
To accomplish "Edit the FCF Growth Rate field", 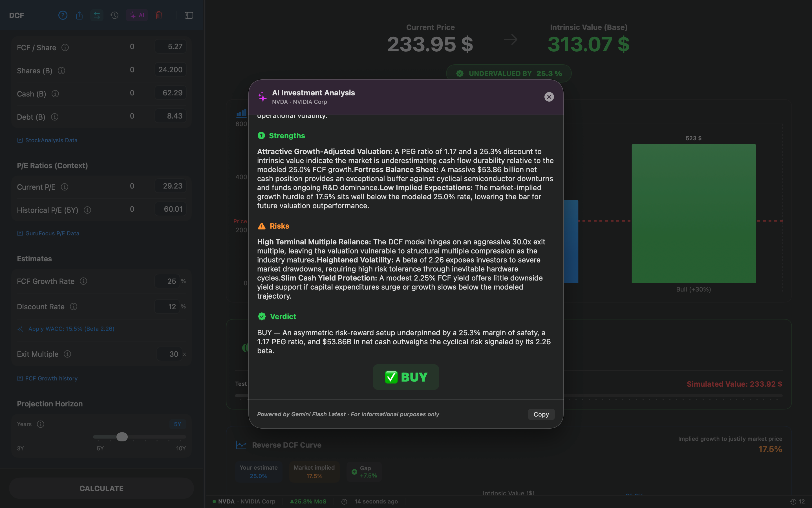I will click(x=167, y=281).
